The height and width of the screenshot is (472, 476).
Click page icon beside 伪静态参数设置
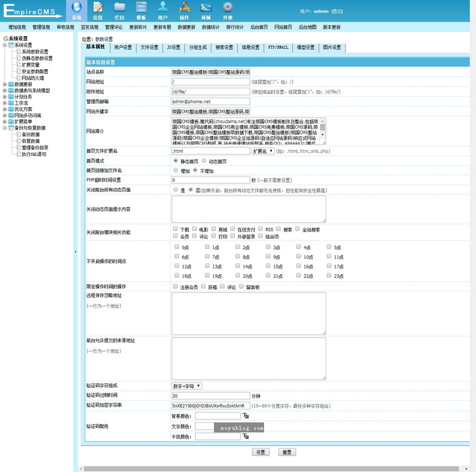point(19,58)
